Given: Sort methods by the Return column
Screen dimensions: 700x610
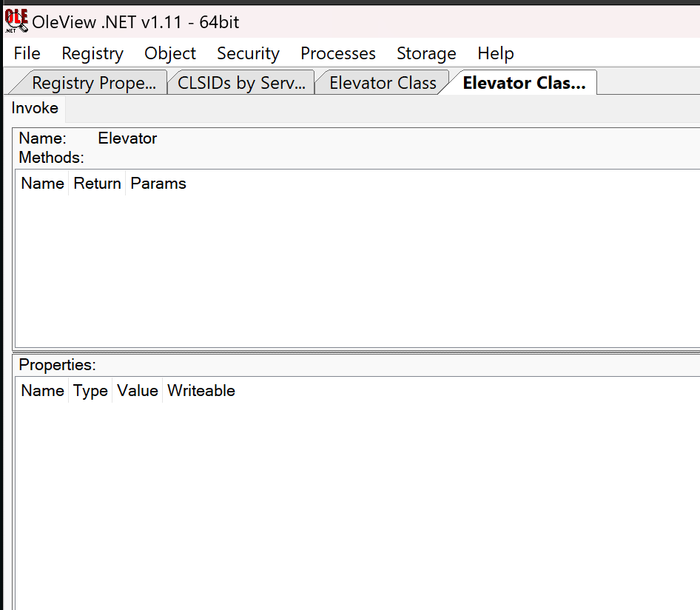Looking at the screenshot, I should [97, 184].
